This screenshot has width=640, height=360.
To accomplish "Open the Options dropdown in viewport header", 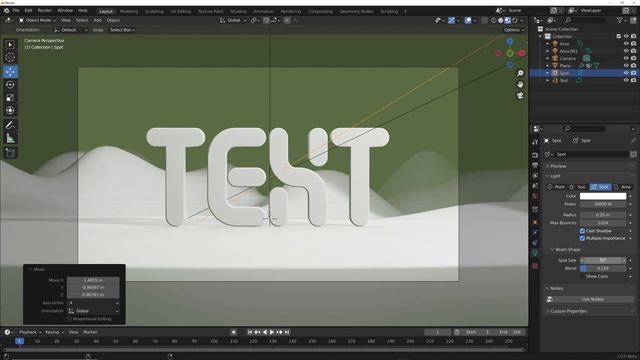I will pos(513,30).
